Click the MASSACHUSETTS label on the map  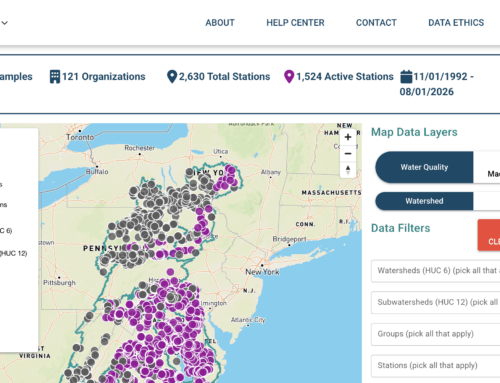(331, 193)
